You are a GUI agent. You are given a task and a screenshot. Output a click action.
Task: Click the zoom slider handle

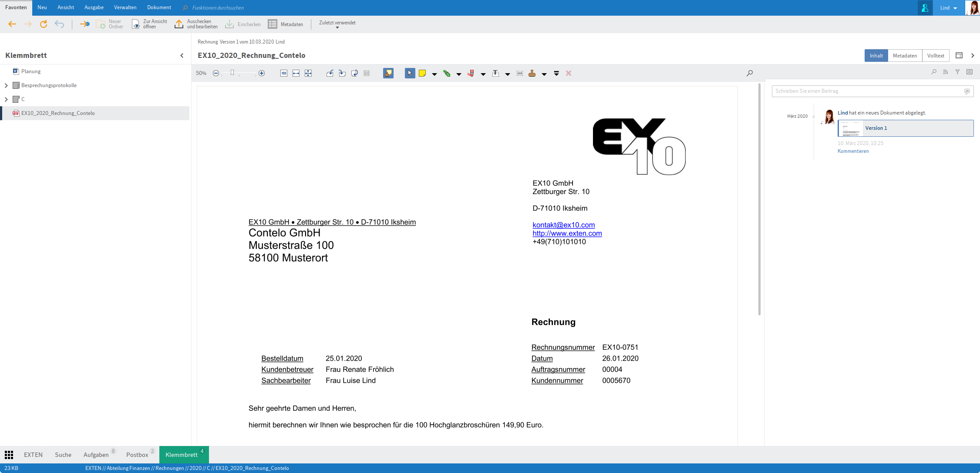(232, 73)
